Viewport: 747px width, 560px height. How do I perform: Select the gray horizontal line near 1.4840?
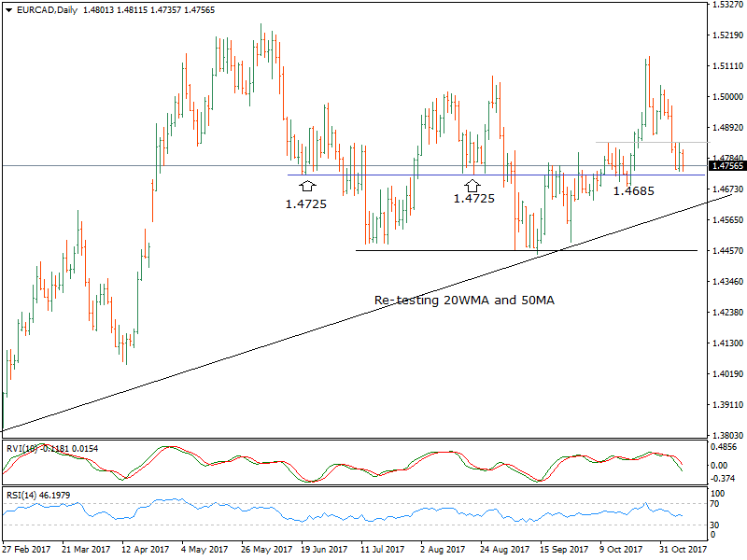pyautogui.click(x=653, y=142)
